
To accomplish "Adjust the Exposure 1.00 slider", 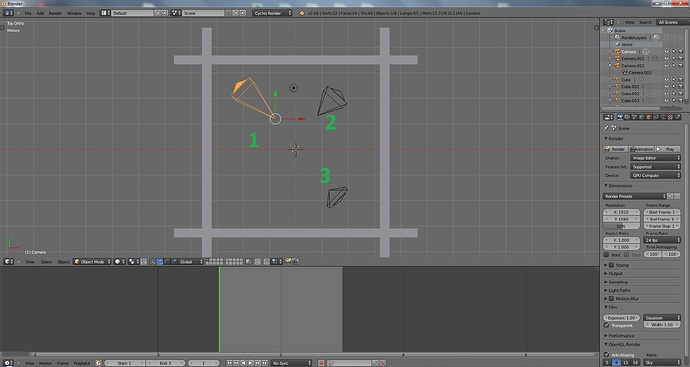I will pos(621,318).
